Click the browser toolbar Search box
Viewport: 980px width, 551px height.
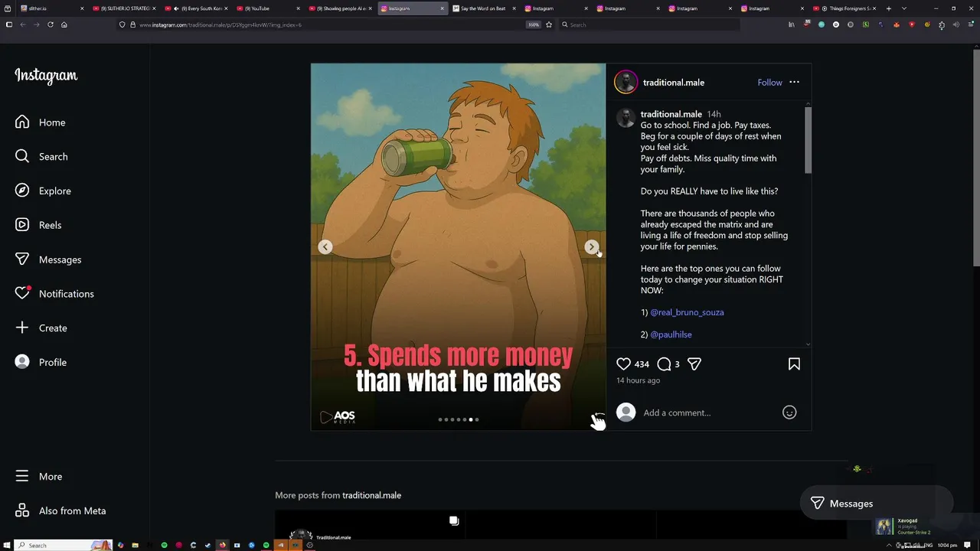coord(649,24)
